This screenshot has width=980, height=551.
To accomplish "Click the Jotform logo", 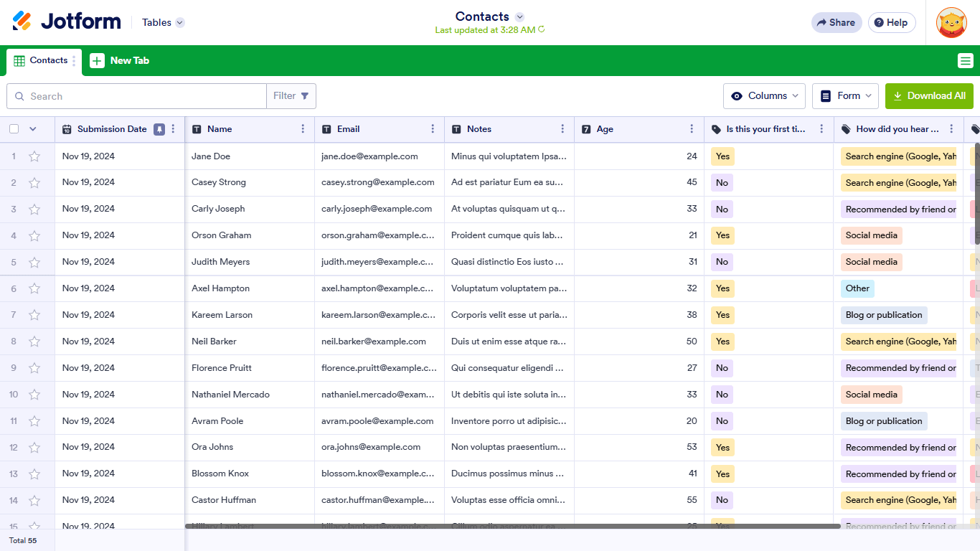I will coord(67,22).
